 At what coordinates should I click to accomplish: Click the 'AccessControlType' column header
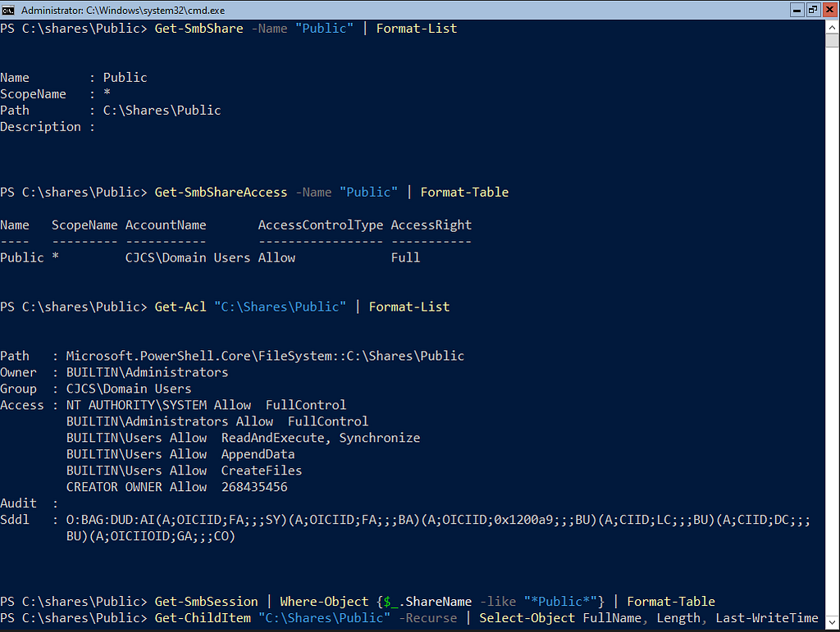click(x=321, y=225)
